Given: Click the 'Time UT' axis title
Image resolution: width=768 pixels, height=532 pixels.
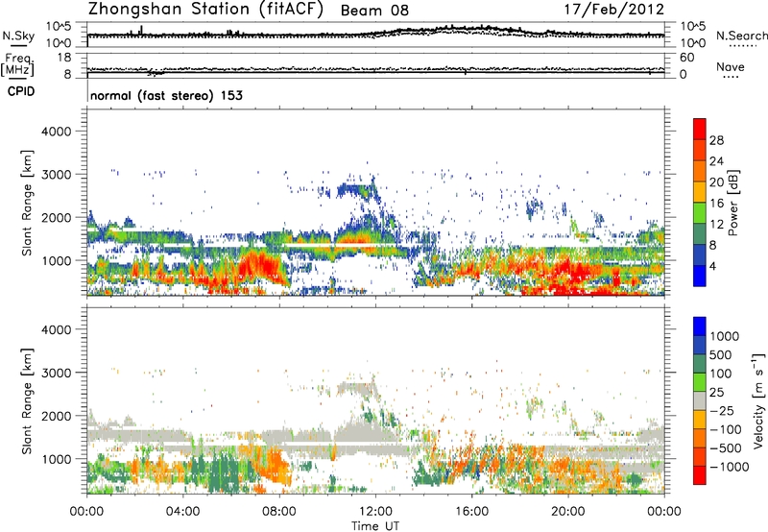Looking at the screenshot, I should [375, 526].
